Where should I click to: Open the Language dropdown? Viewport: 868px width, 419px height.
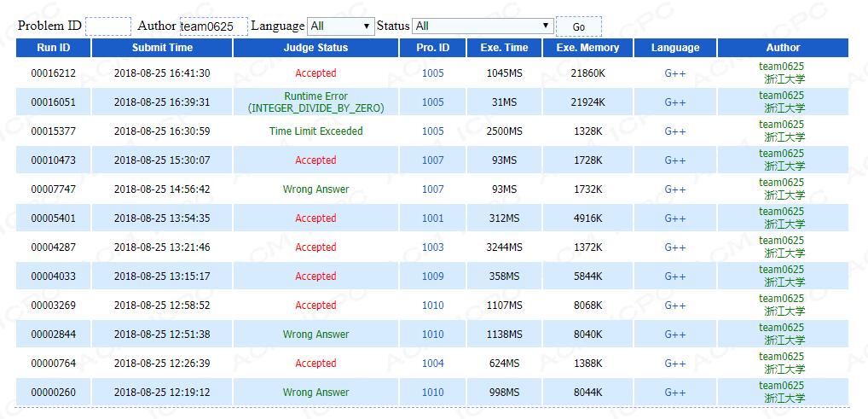click(341, 26)
